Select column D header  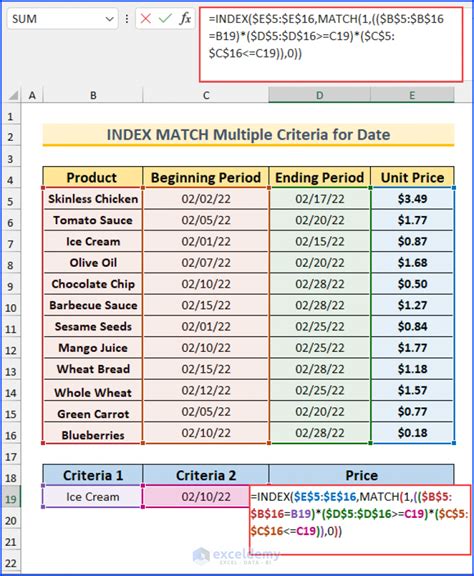(x=319, y=95)
